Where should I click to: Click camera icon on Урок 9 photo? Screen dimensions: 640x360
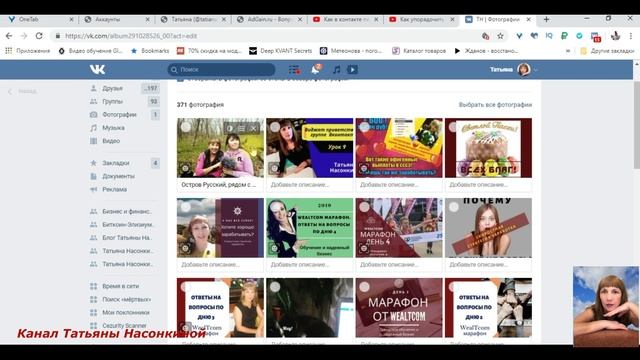[x=275, y=168]
